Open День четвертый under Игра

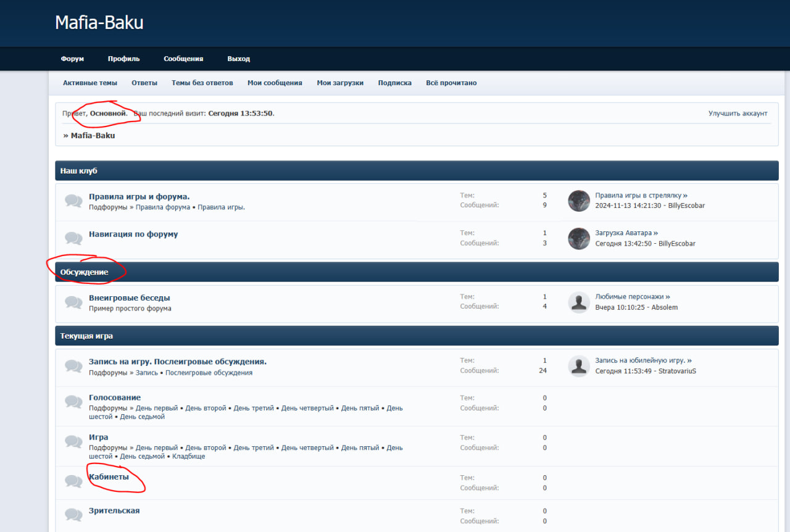(307, 447)
